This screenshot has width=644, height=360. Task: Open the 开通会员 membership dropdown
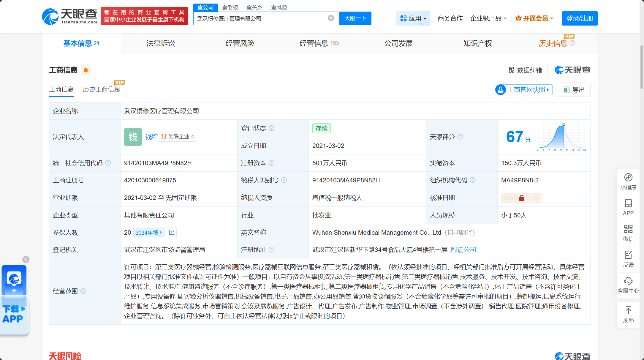click(535, 18)
